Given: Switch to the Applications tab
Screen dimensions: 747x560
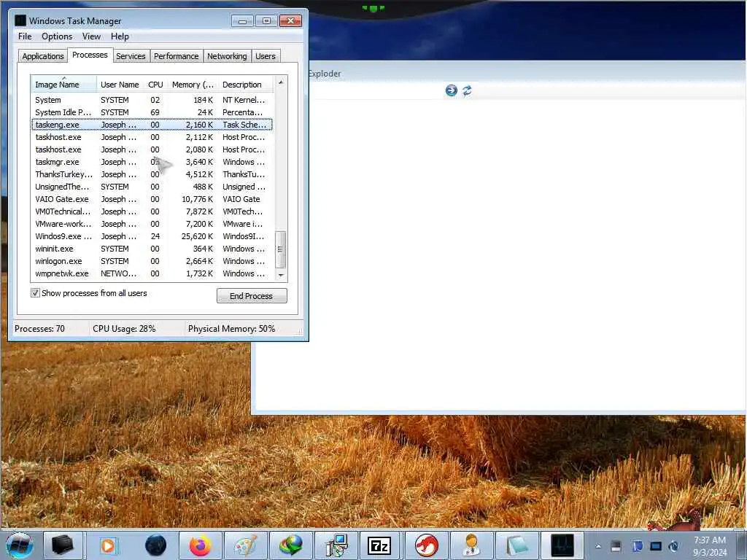Looking at the screenshot, I should [43, 56].
